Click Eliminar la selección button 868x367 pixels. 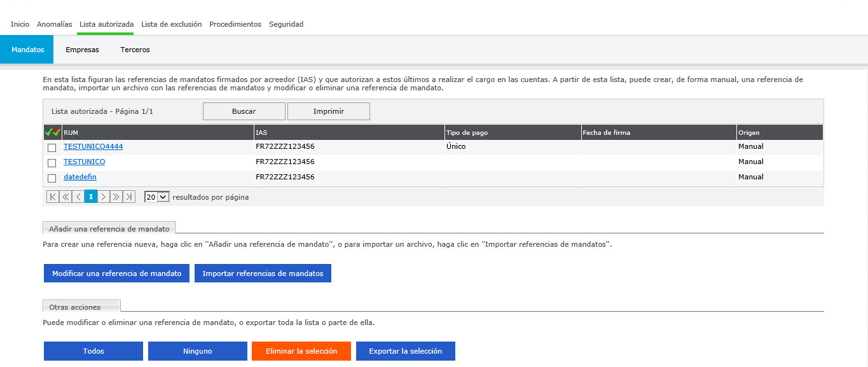click(301, 351)
